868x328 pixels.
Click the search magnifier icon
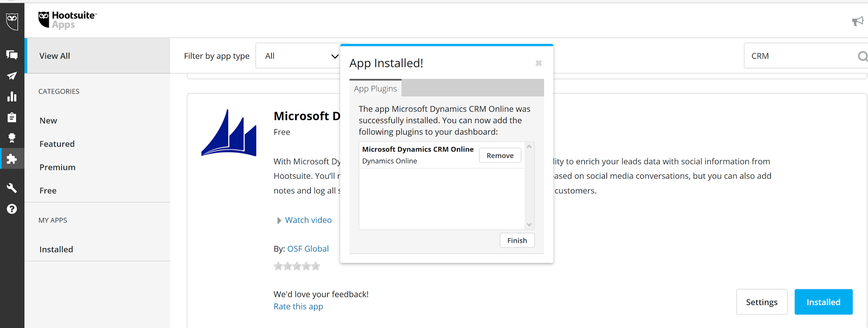[862, 56]
